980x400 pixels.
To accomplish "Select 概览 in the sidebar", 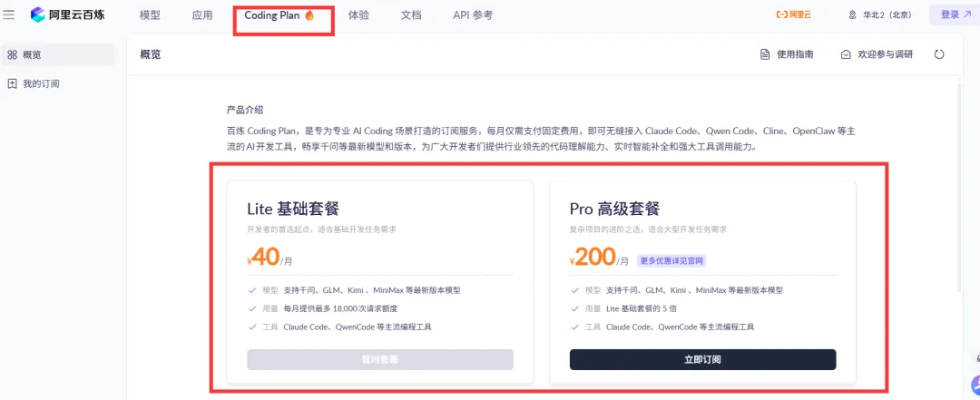I will (x=58, y=55).
